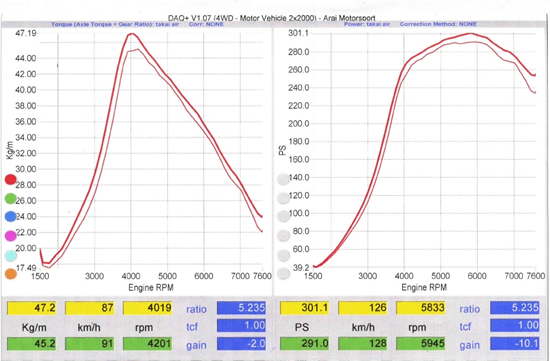Viewport: 550px width, 361px height.
Task: Click the 'rpm' unit label in power panel
Action: click(418, 328)
